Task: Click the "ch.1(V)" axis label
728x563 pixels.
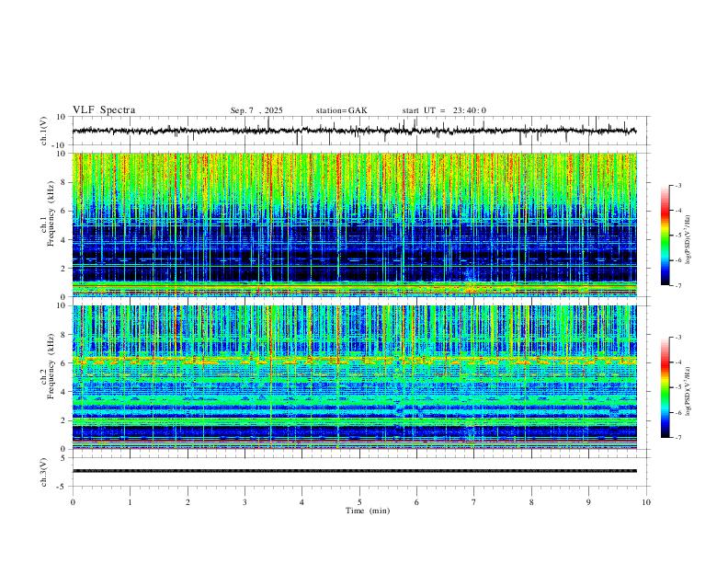Action: 44,131
